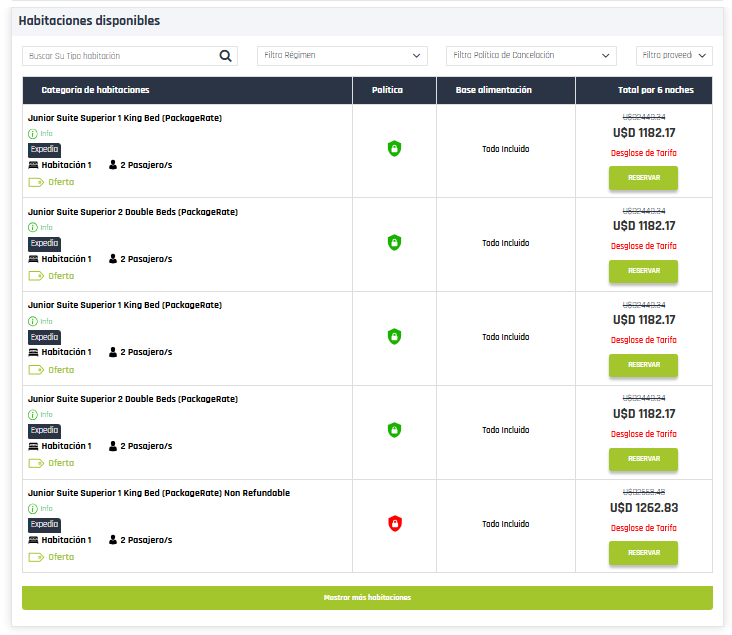
Task: Open the Filtro Régimen dropdown
Action: pos(342,56)
